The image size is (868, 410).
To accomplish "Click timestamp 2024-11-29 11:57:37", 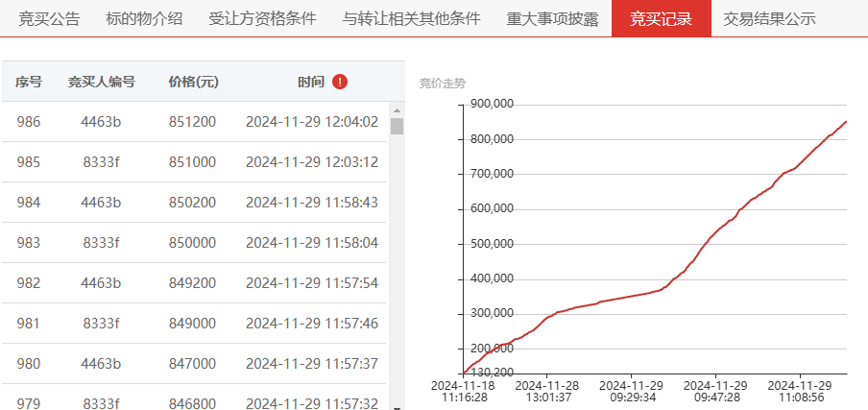I will (x=312, y=364).
